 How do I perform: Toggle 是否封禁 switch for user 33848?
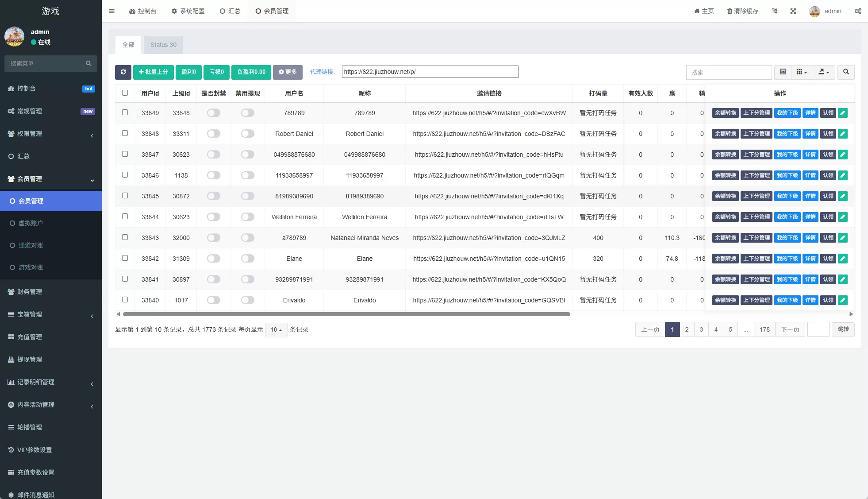[214, 134]
